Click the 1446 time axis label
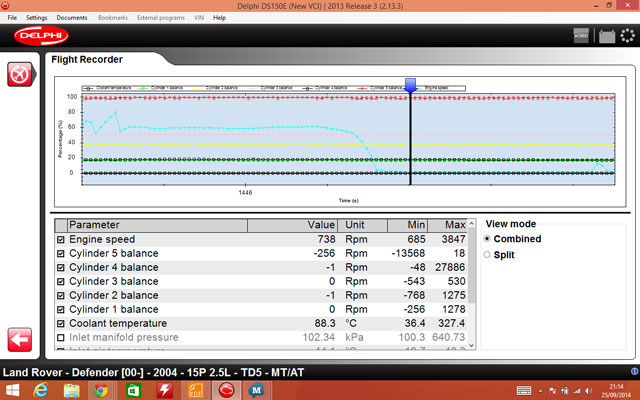Screen dimensions: 640x400 pyautogui.click(x=245, y=193)
